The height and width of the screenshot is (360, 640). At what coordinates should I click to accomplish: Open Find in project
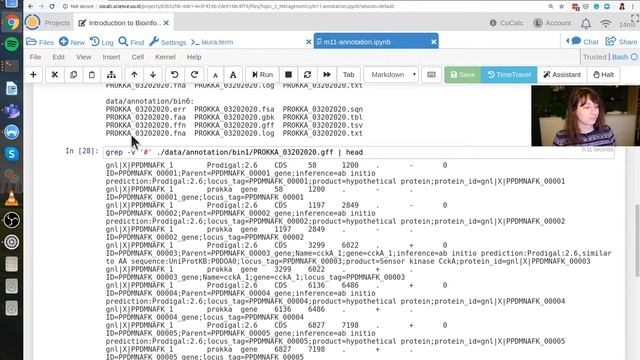click(x=131, y=42)
